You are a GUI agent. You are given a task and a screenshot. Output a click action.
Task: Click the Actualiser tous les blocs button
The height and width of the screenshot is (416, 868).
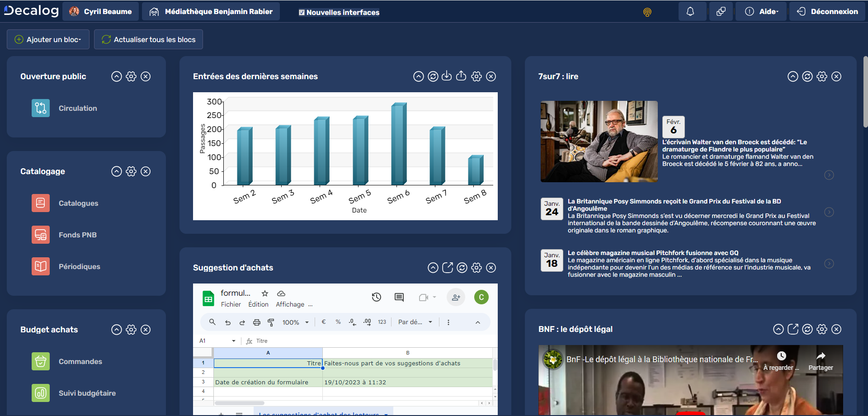tap(148, 39)
